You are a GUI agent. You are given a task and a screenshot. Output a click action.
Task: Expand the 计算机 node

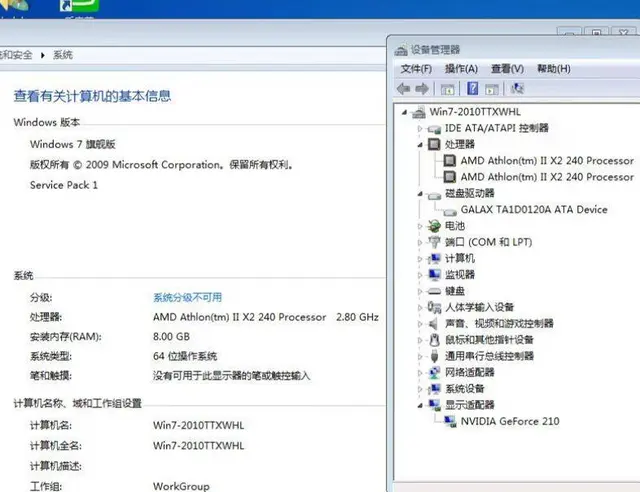point(420,258)
